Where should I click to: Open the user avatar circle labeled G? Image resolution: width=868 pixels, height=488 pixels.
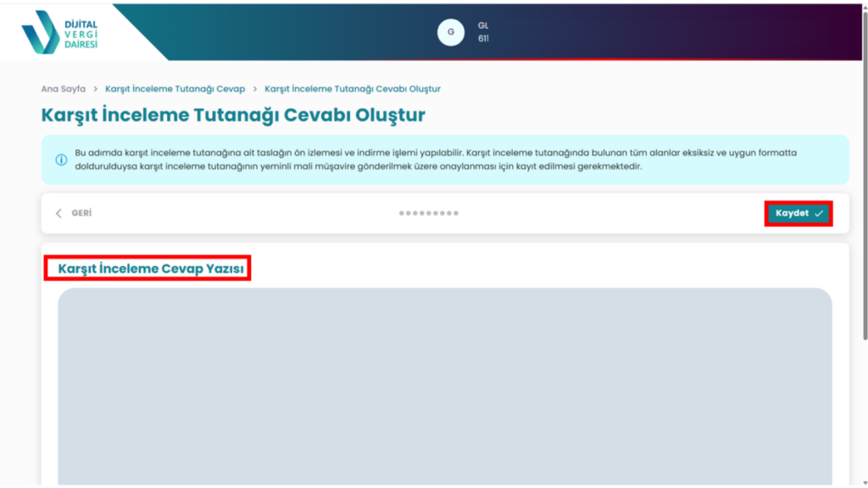[x=451, y=32]
